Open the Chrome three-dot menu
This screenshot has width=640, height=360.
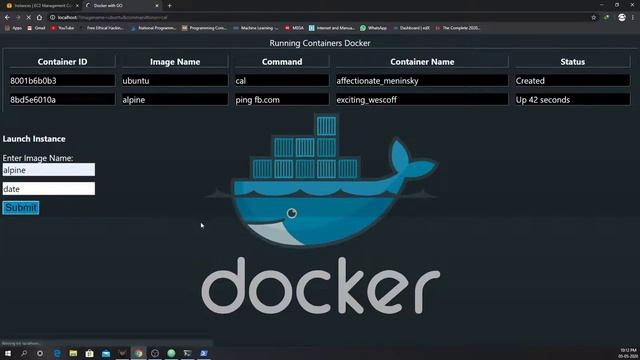click(x=633, y=18)
